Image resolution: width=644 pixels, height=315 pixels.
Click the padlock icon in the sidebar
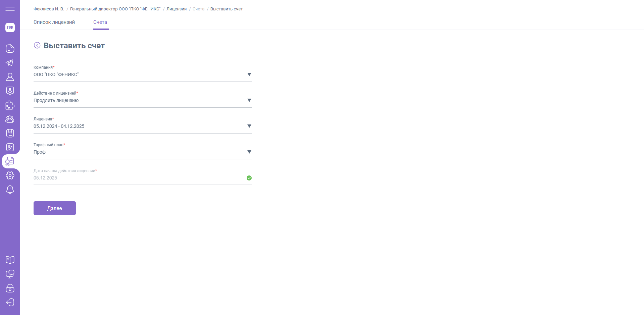[x=10, y=288]
